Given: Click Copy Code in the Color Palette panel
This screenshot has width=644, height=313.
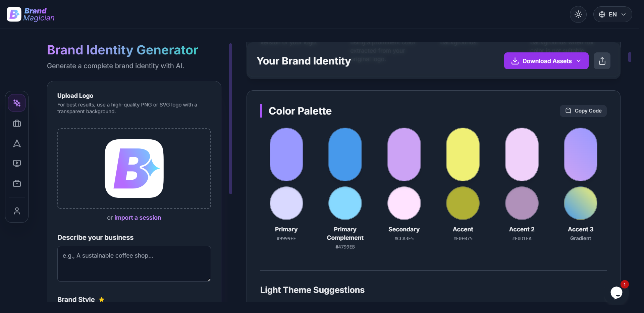Looking at the screenshot, I should coord(583,111).
